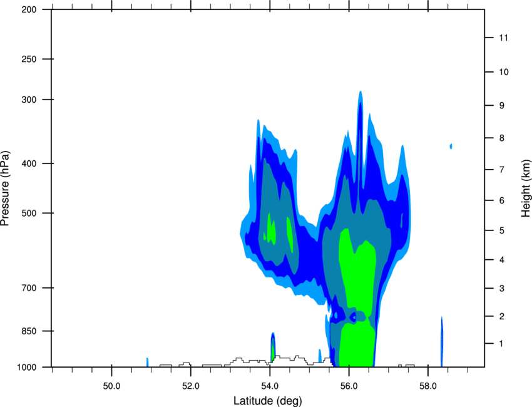
Task: Select the 300 hPa tick label
Action: [x=29, y=100]
